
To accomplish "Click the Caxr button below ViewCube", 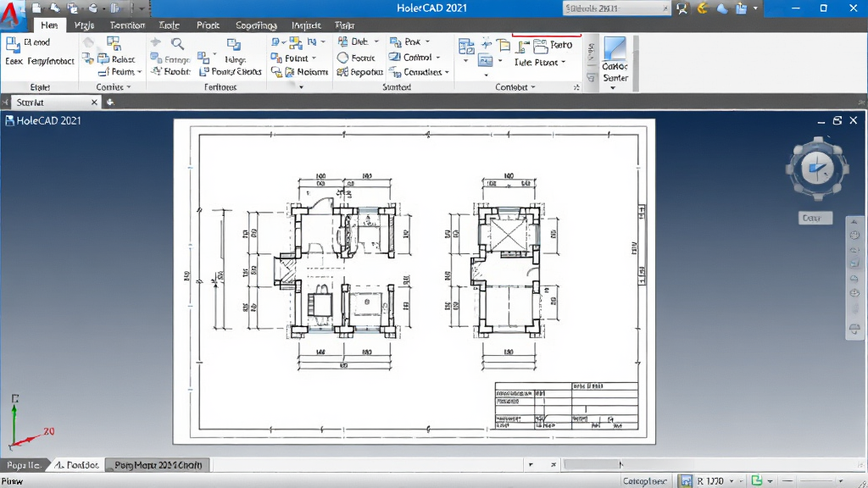I will (815, 218).
